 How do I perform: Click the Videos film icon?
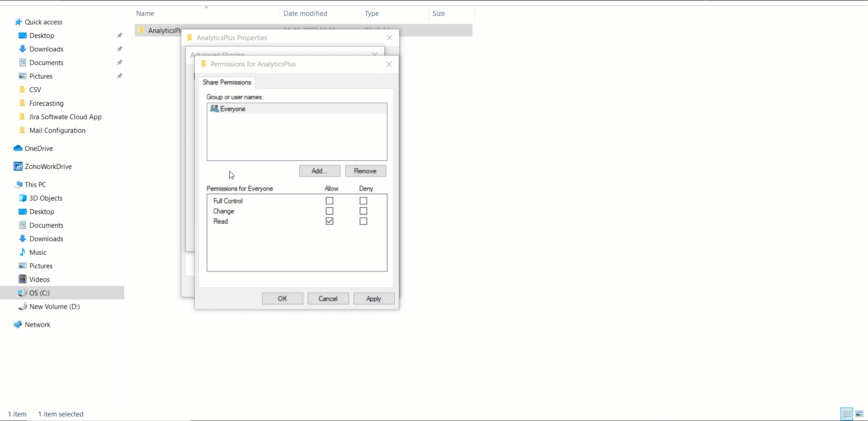23,279
